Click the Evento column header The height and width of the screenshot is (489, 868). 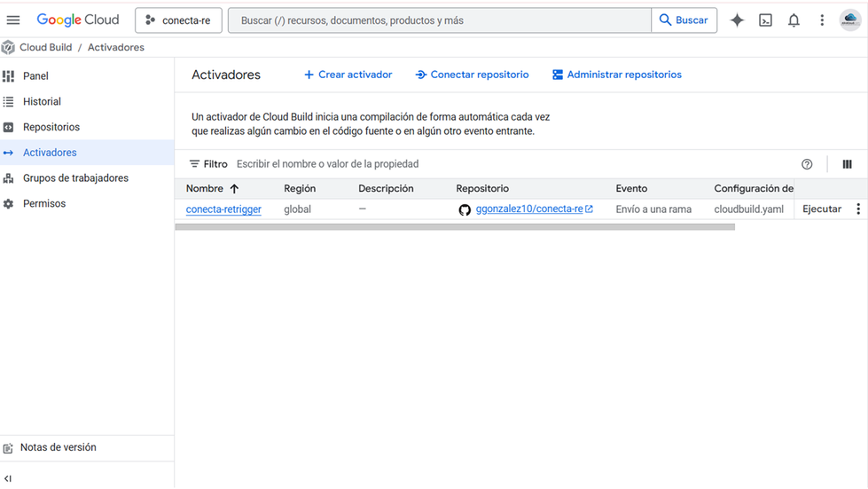click(631, 188)
